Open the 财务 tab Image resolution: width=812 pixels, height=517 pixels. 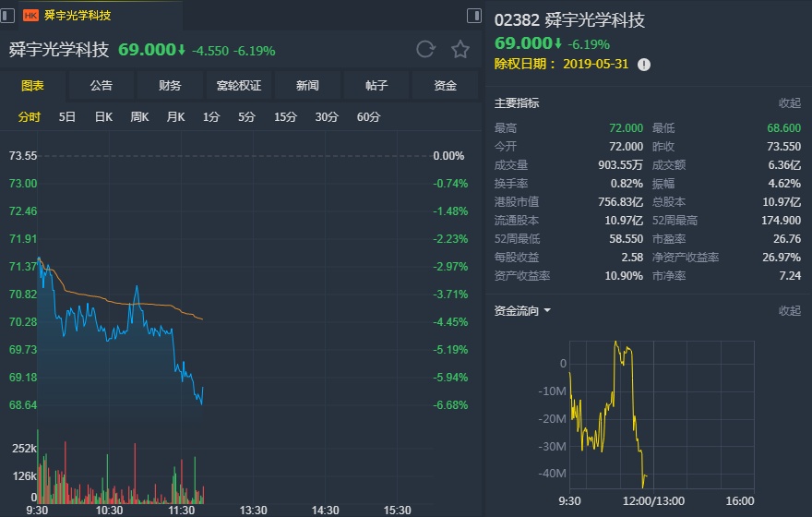[170, 86]
